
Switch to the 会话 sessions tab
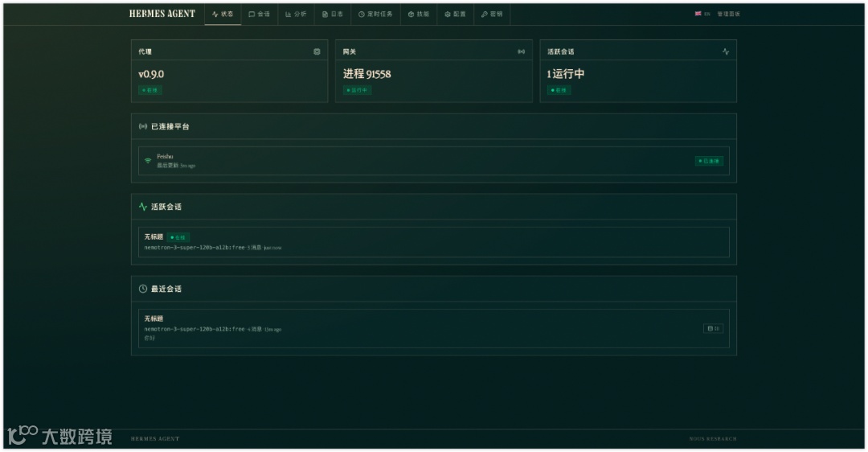pos(259,14)
